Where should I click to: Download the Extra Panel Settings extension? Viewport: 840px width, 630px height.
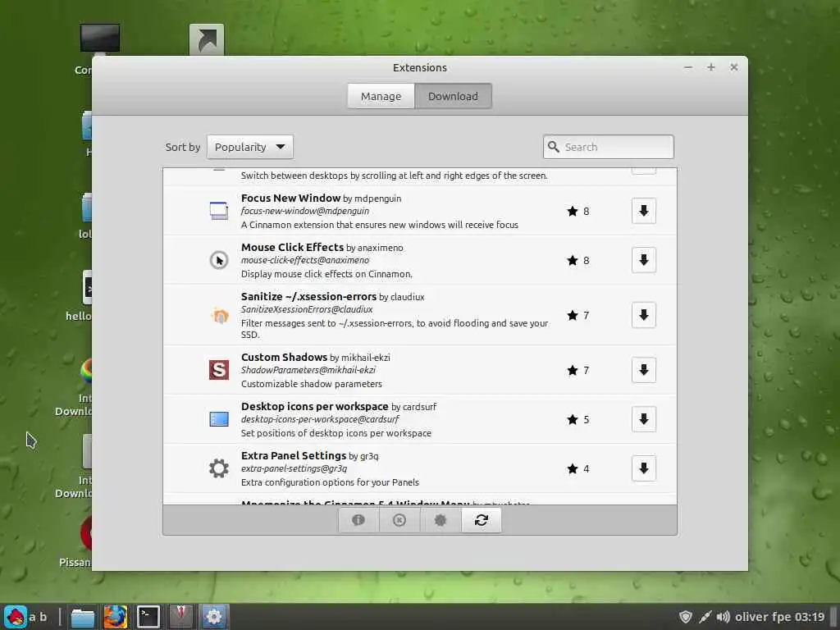pyautogui.click(x=643, y=468)
